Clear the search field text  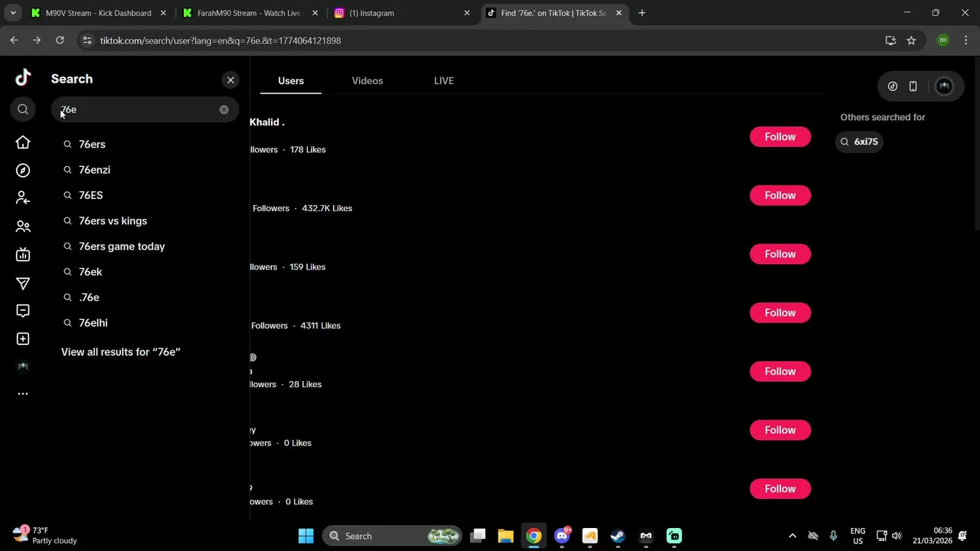pyautogui.click(x=224, y=109)
